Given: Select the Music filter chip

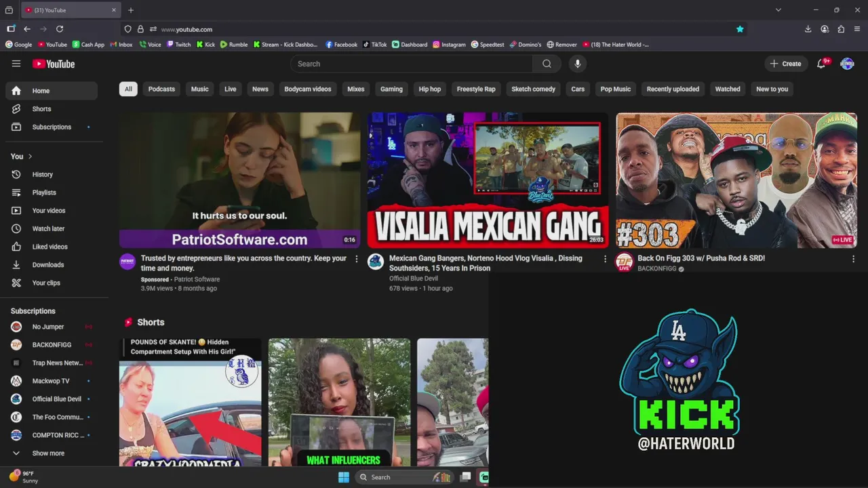Looking at the screenshot, I should tap(199, 89).
